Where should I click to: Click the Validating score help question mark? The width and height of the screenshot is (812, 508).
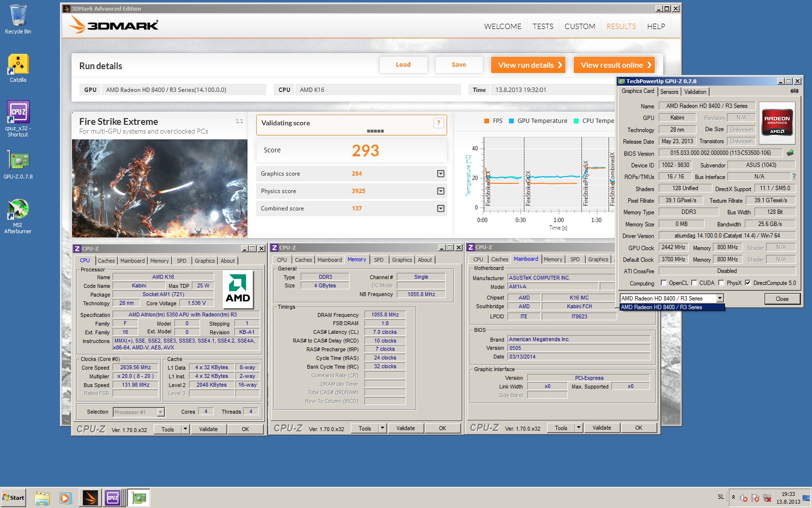pyautogui.click(x=438, y=123)
